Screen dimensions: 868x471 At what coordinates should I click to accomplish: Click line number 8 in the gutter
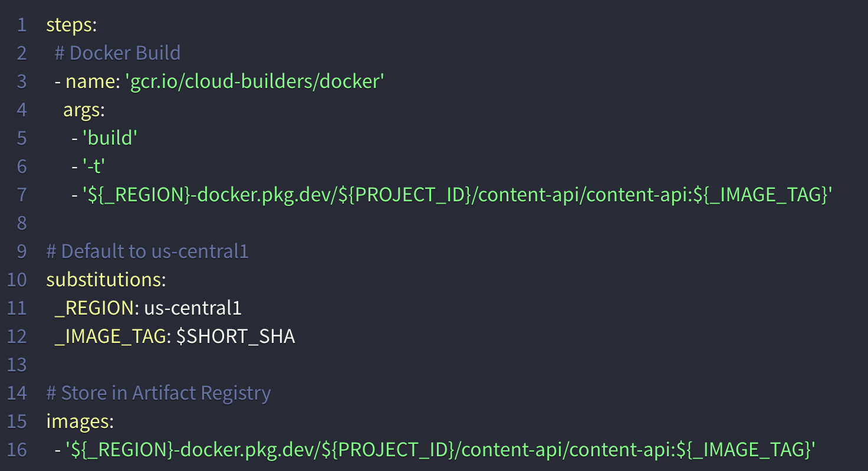pos(22,223)
